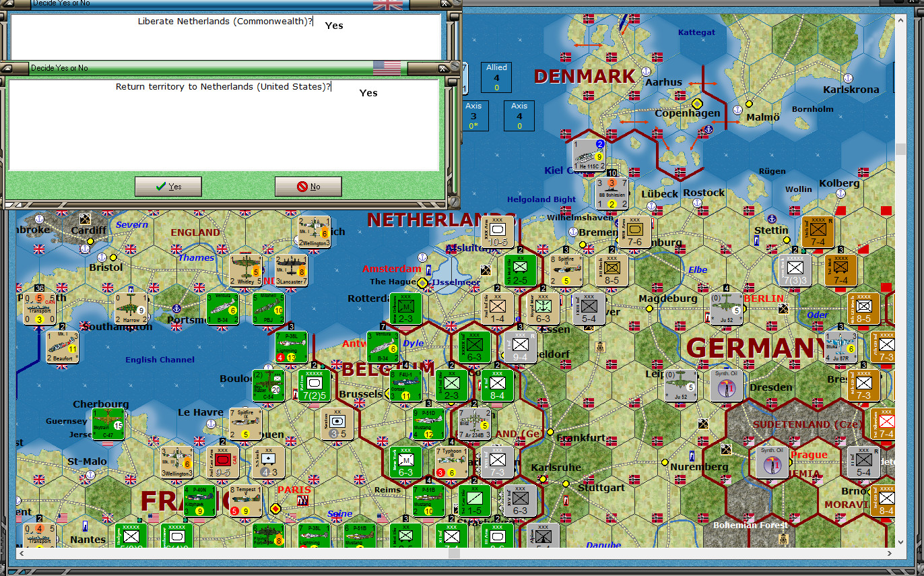This screenshot has height=576, width=924.
Task: Select the Synth. Oil counter near Dresden
Action: click(x=726, y=386)
